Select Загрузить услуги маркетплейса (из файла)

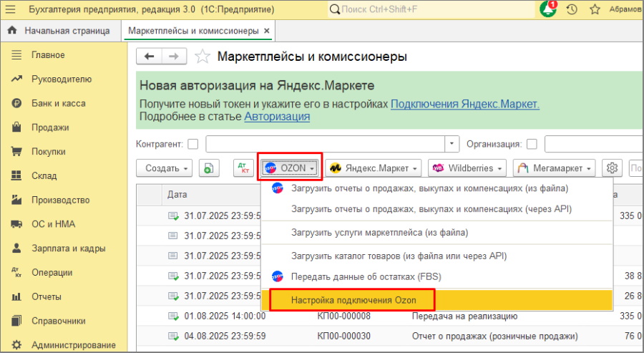click(436, 233)
